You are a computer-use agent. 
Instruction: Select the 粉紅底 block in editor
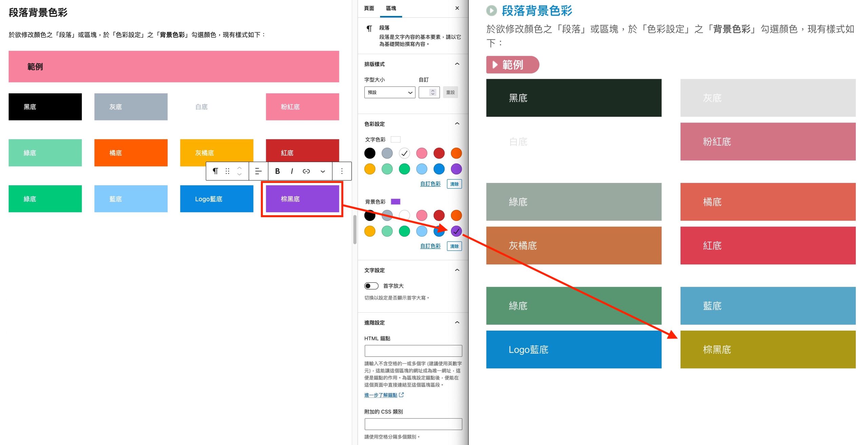tap(302, 107)
